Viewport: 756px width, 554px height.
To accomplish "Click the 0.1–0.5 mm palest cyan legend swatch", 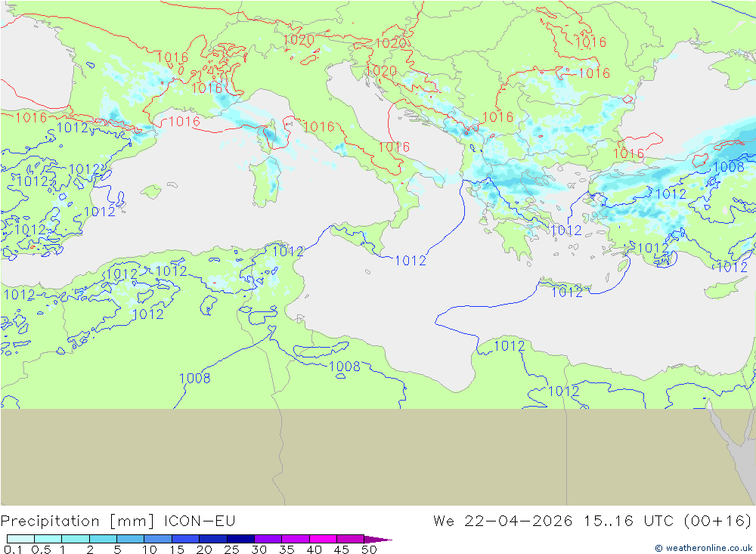I will [20, 539].
